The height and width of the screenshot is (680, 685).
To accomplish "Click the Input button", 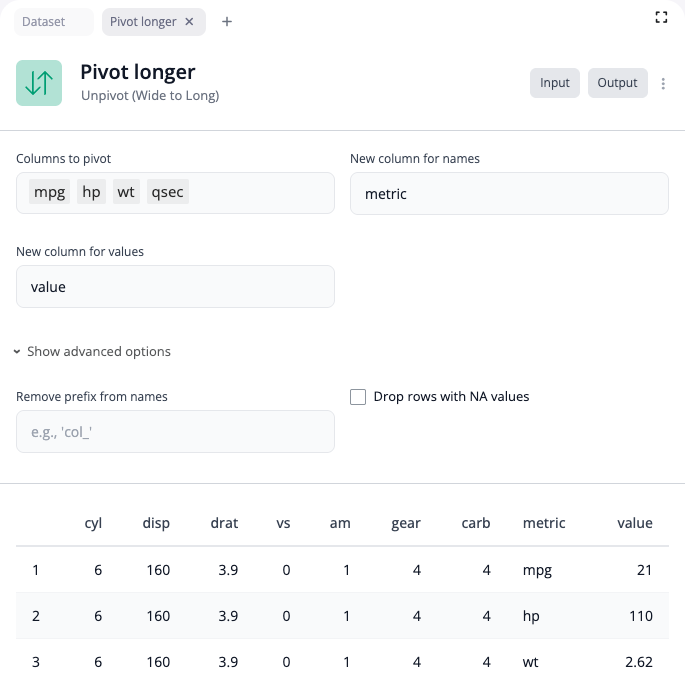I will (554, 83).
